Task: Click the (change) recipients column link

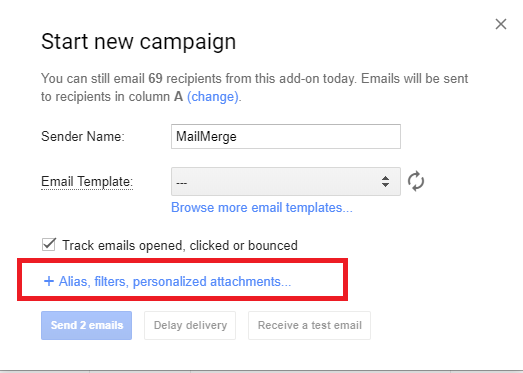Action: point(213,97)
